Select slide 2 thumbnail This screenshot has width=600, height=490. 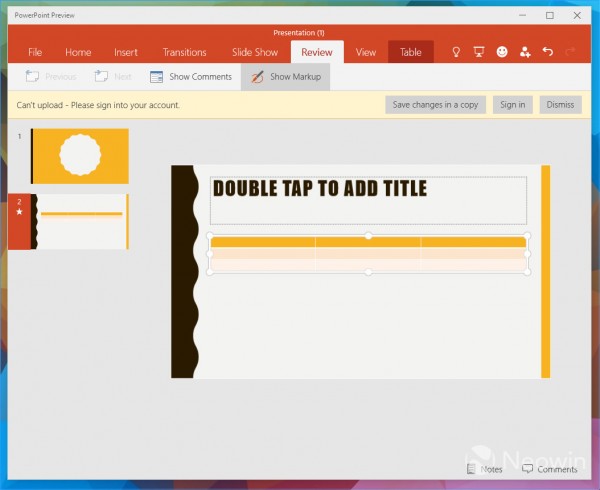click(x=80, y=221)
